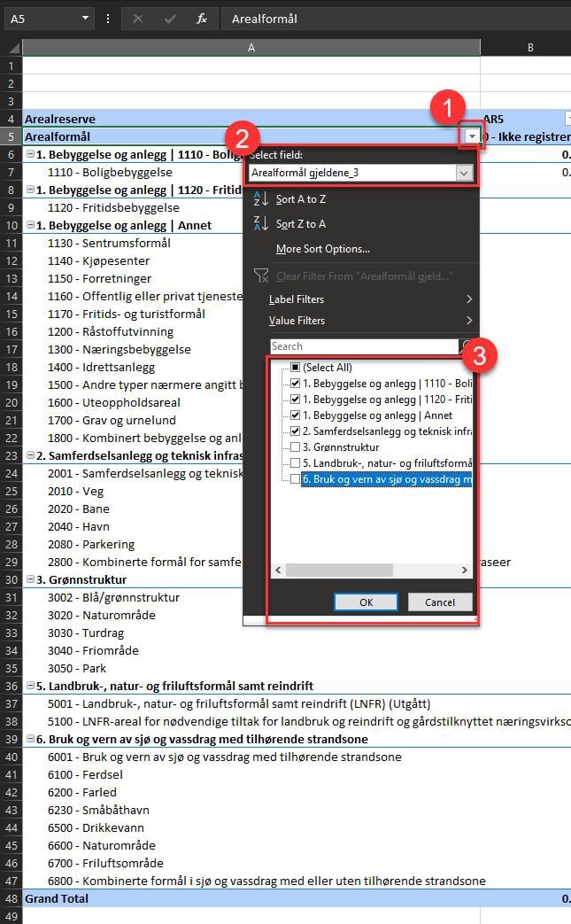Screen dimensions: 571x924
Task: Click the formula bar Enter checkmark icon
Action: click(x=170, y=19)
